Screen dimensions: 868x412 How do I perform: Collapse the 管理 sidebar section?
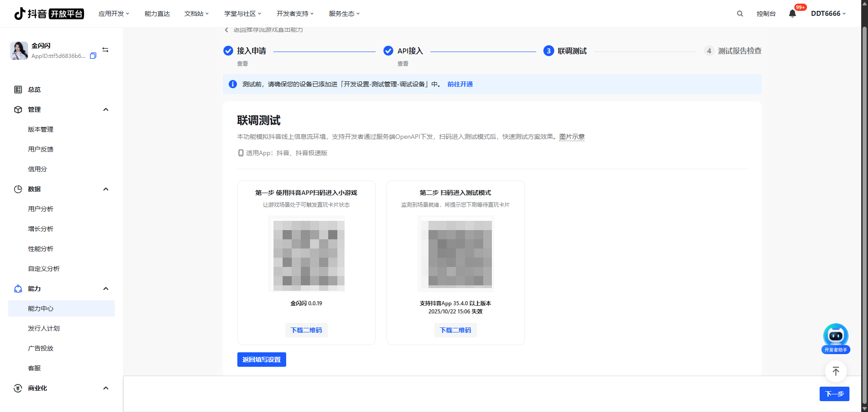[106, 109]
